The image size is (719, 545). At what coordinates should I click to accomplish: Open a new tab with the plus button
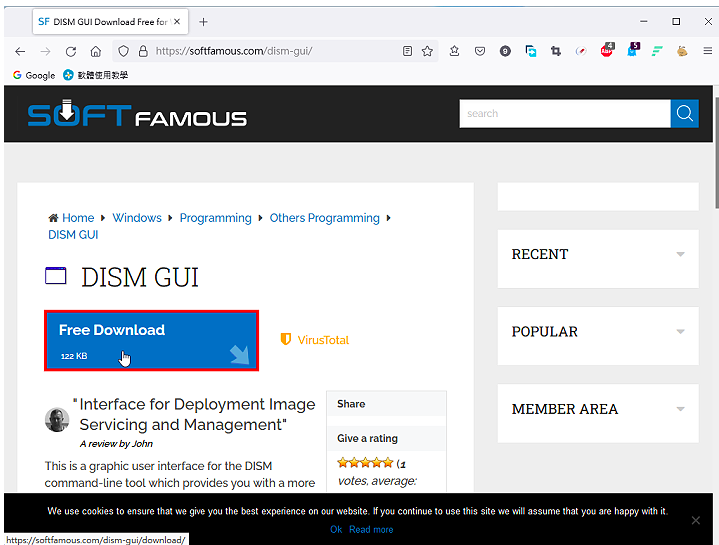[x=203, y=22]
